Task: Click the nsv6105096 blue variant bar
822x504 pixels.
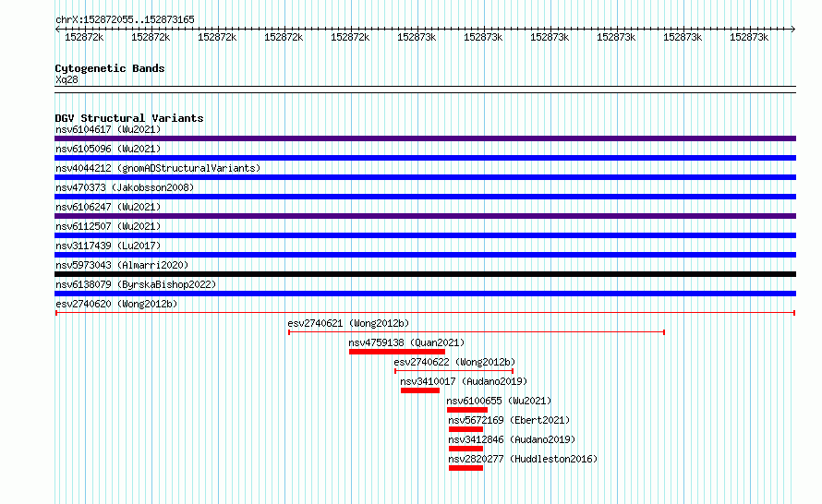Action: click(x=425, y=158)
